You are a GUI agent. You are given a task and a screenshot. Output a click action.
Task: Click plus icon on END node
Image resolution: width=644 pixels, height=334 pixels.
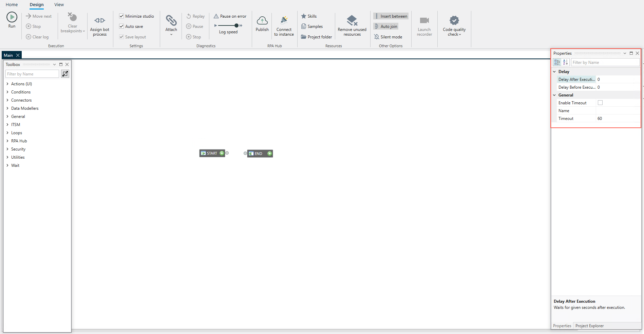tap(270, 154)
